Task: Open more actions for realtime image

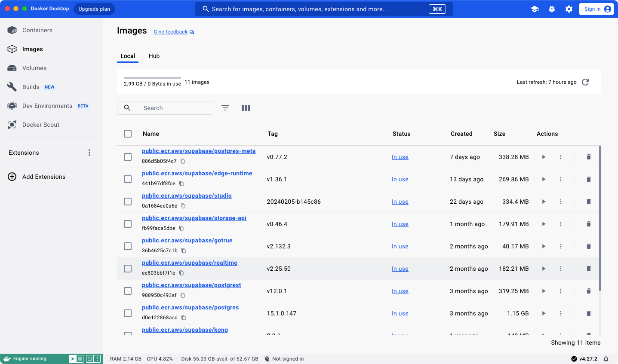Action: 561,269
